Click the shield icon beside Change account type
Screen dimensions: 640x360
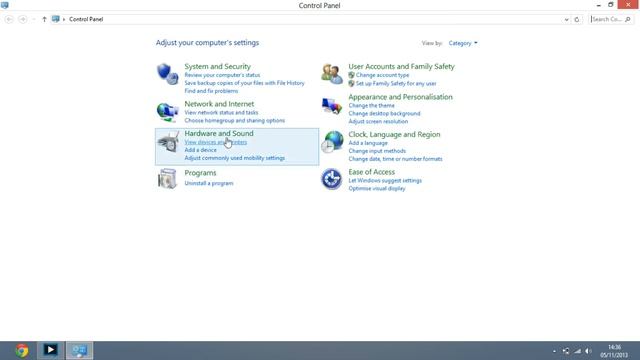pyautogui.click(x=351, y=75)
